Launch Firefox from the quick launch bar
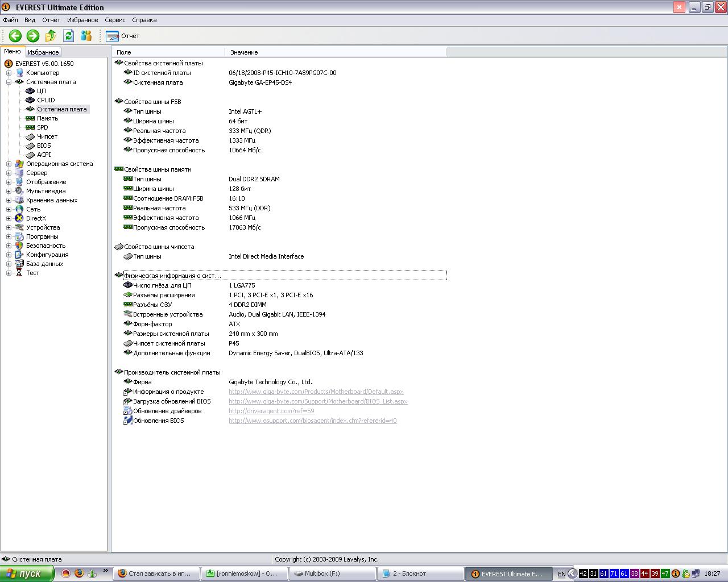728x582 pixels. pyautogui.click(x=79, y=573)
